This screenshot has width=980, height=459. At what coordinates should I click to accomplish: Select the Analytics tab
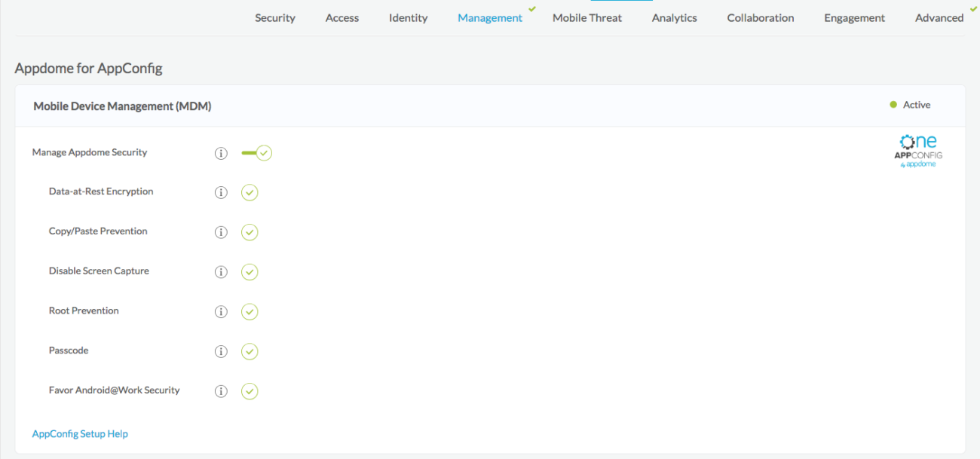pos(674,17)
